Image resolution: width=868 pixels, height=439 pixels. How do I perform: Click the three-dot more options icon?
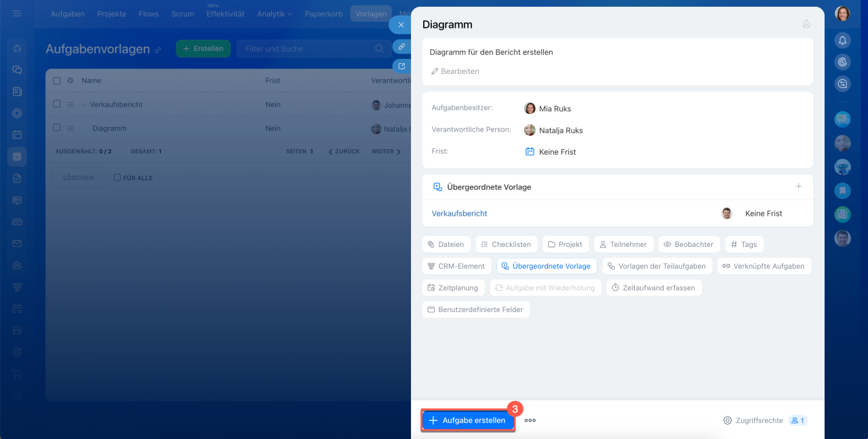(x=530, y=421)
